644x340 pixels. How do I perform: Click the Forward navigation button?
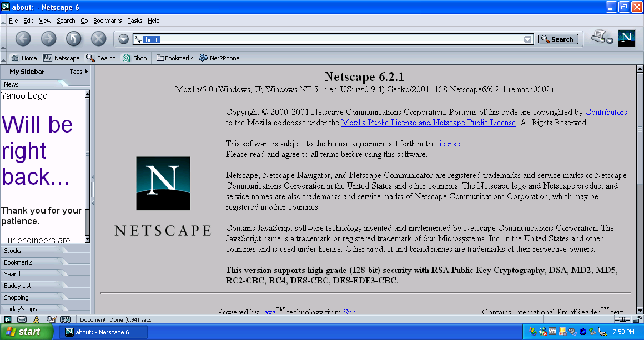pyautogui.click(x=48, y=39)
